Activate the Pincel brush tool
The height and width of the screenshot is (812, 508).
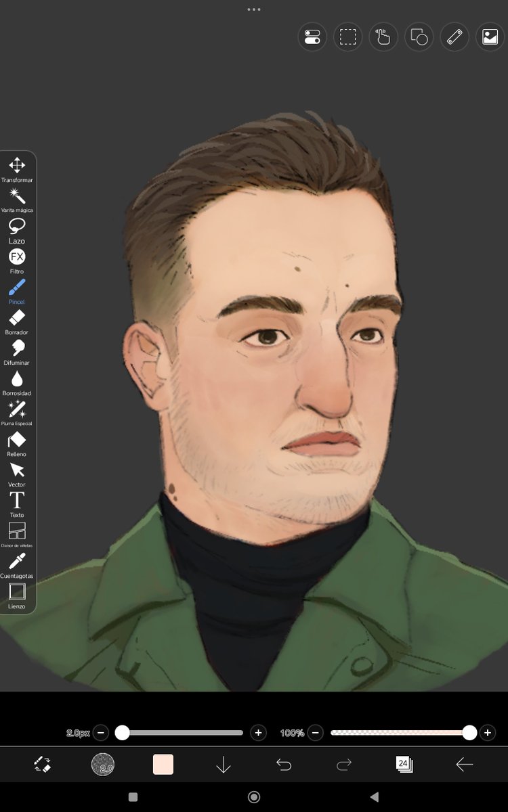point(17,291)
